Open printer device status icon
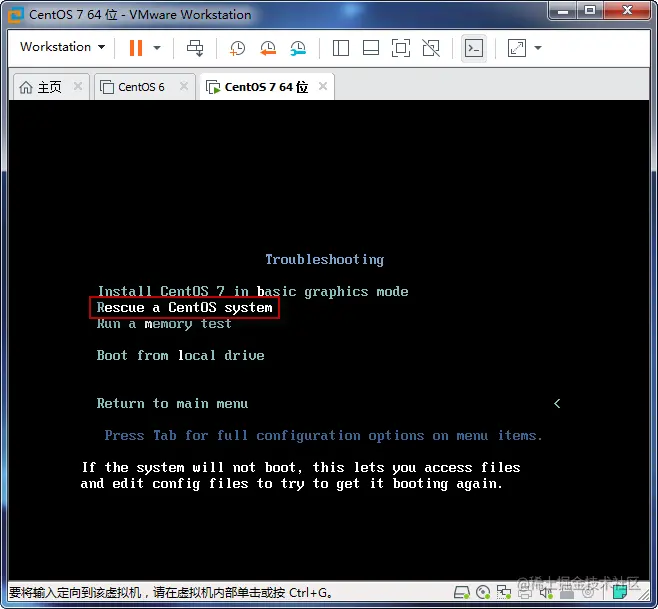 [x=525, y=593]
